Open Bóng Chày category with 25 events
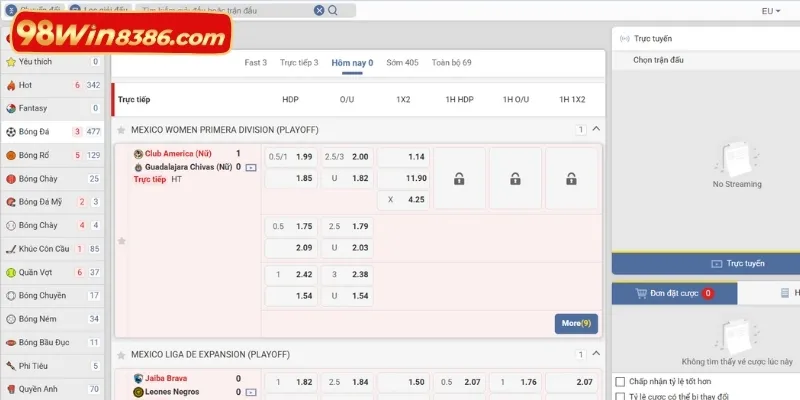The image size is (800, 400). (52, 179)
